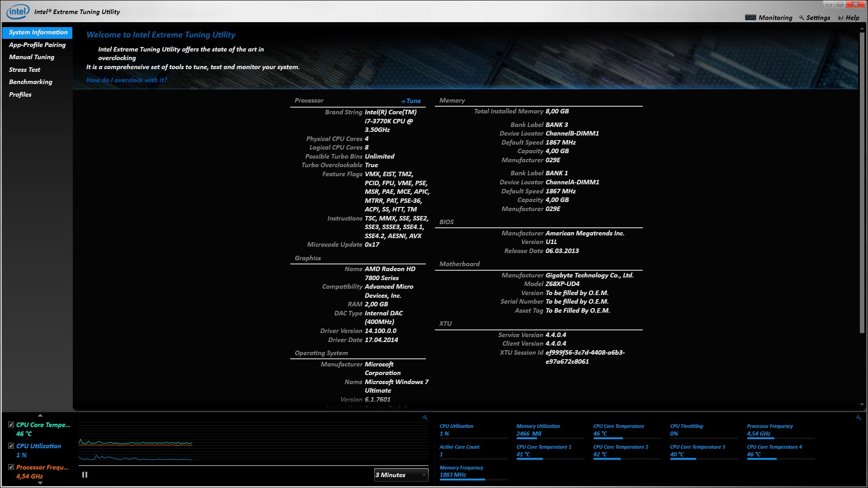Click 'Welcome to Intel Extreme Tuning Utility' heading
This screenshot has width=868, height=488.
[x=161, y=35]
